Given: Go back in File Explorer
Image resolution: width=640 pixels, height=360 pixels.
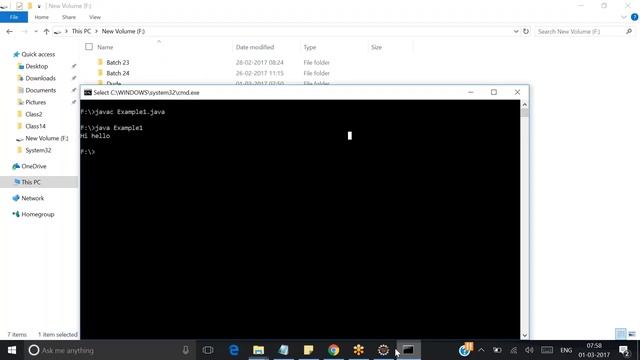Looking at the screenshot, I should (x=10, y=31).
